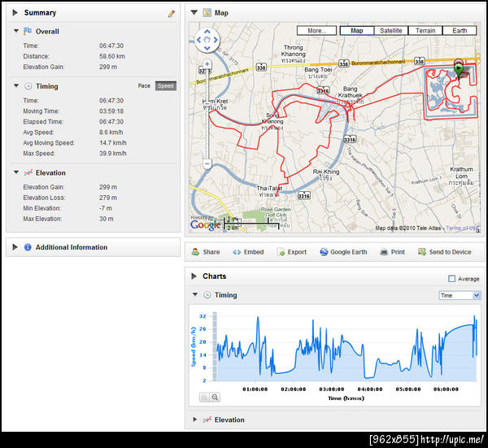
Task: Click the Send to Device link
Action: click(x=450, y=252)
